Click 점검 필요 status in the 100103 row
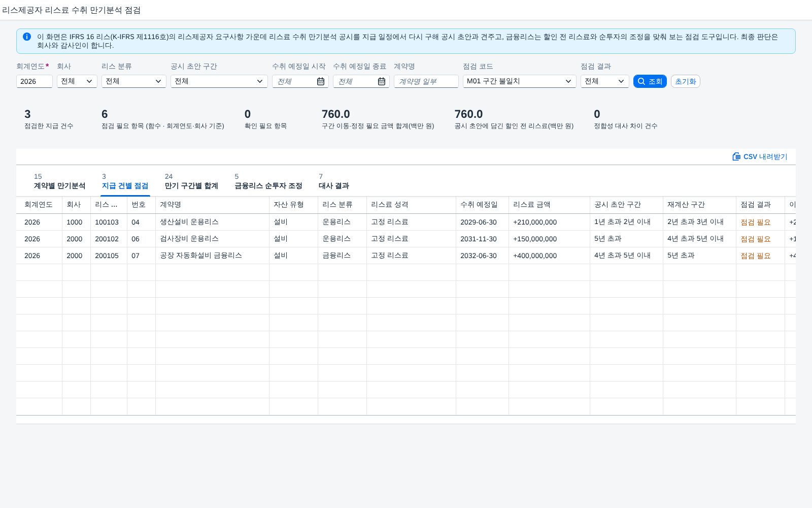Image resolution: width=812 pixels, height=508 pixels. click(x=755, y=222)
